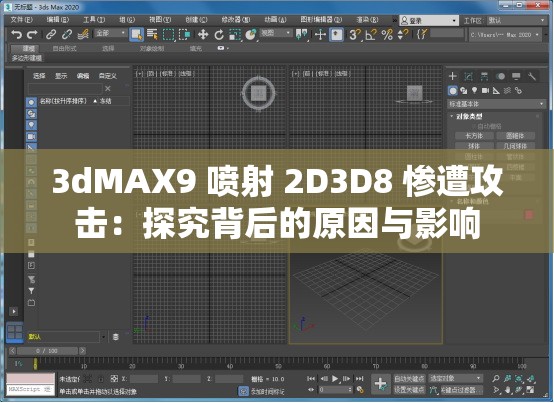Screen dimensions: 554x403
Task: Open the Create panel (plus icon)
Action: tap(453, 76)
